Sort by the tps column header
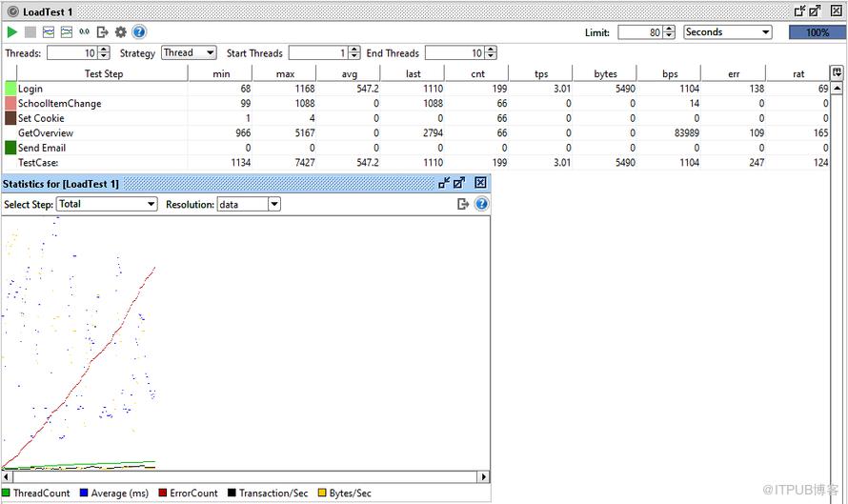Viewport: 848px width, 504px height. 541,73
